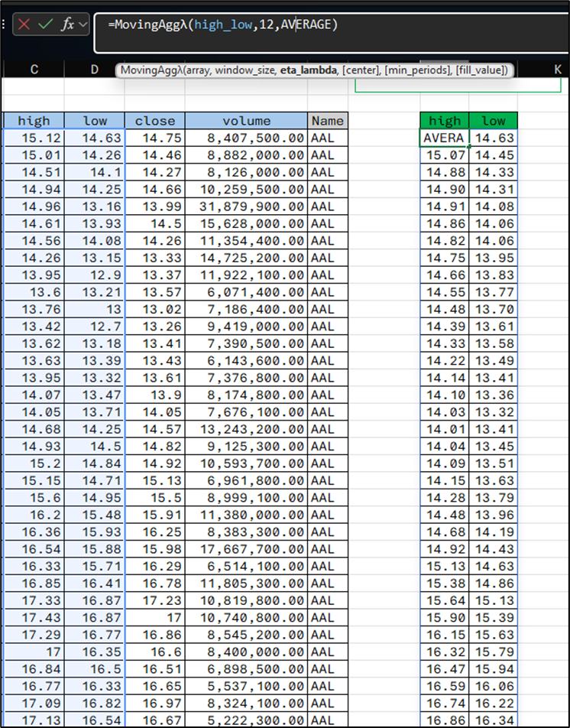Cancel the formula entry with the red X
This screenshot has width=570, height=728.
24,24
